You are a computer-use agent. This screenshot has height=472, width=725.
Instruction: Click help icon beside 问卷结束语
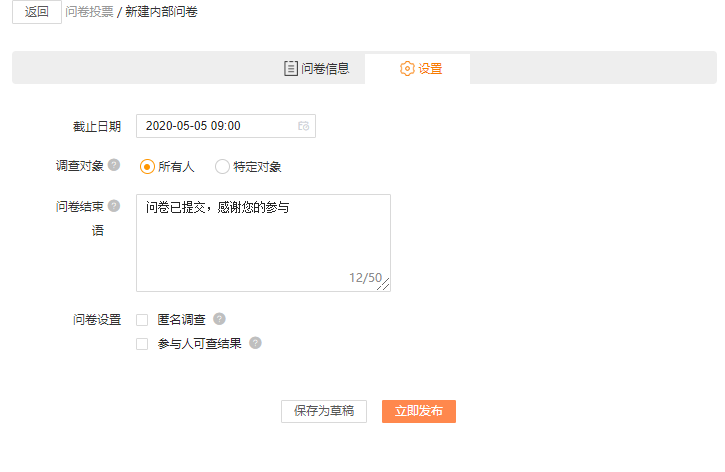tap(114, 206)
